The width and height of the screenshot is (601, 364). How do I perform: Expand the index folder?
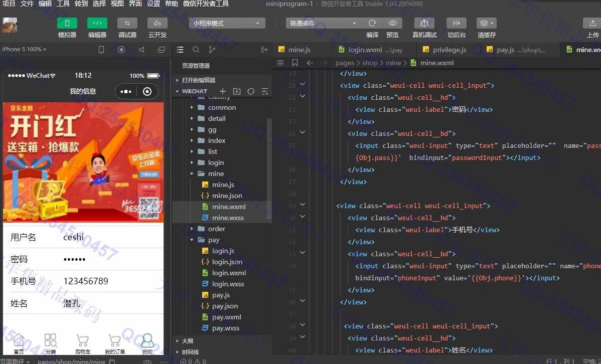pos(217,140)
